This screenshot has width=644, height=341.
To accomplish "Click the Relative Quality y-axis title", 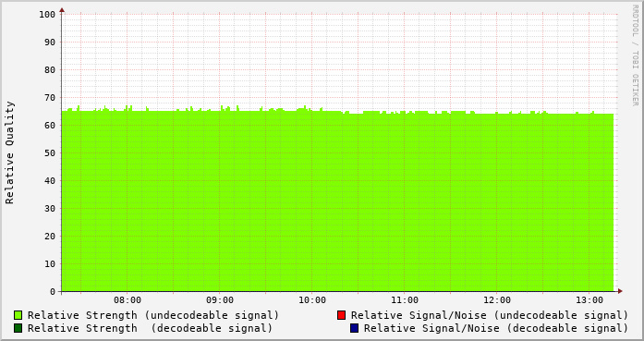I will coord(9,152).
